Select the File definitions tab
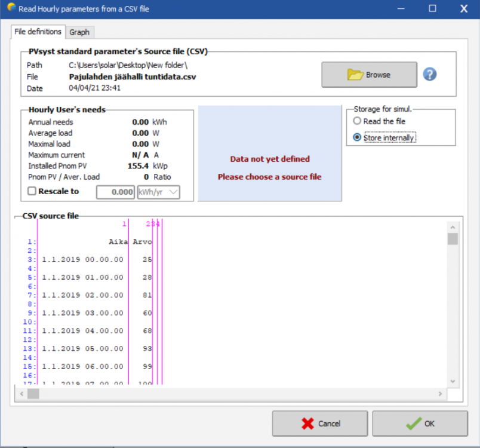 click(x=38, y=32)
